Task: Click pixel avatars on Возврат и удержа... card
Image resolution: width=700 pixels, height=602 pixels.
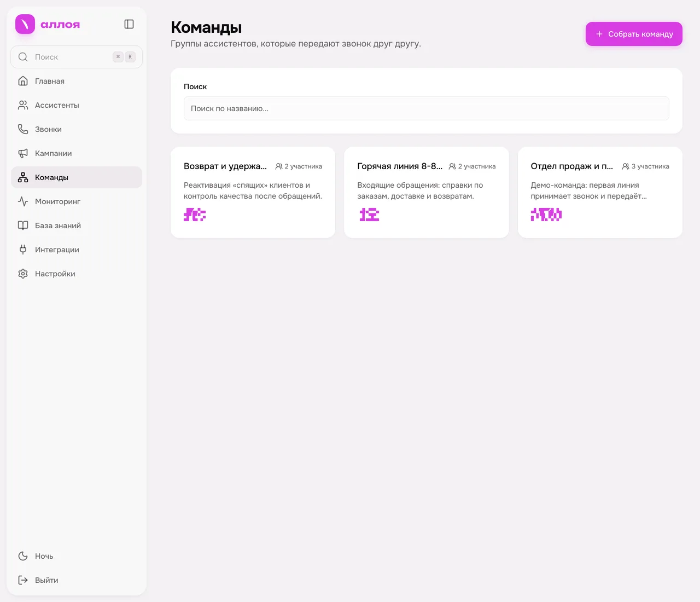Action: click(x=195, y=215)
